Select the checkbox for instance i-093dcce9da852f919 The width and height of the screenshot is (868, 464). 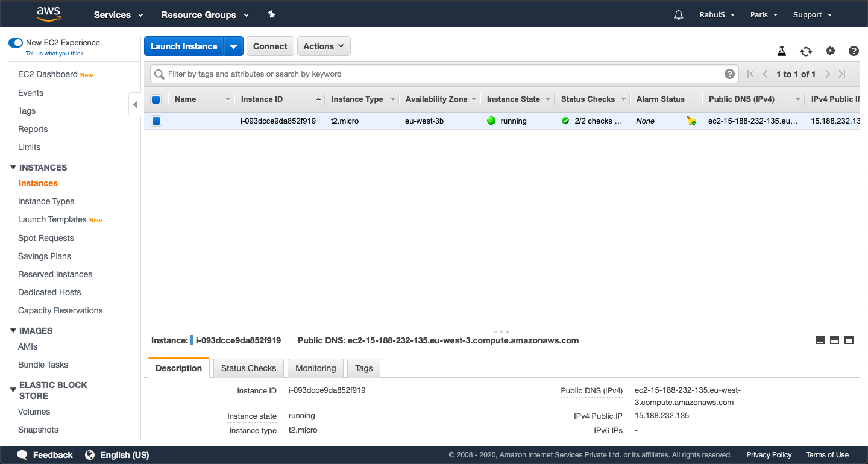pyautogui.click(x=156, y=121)
